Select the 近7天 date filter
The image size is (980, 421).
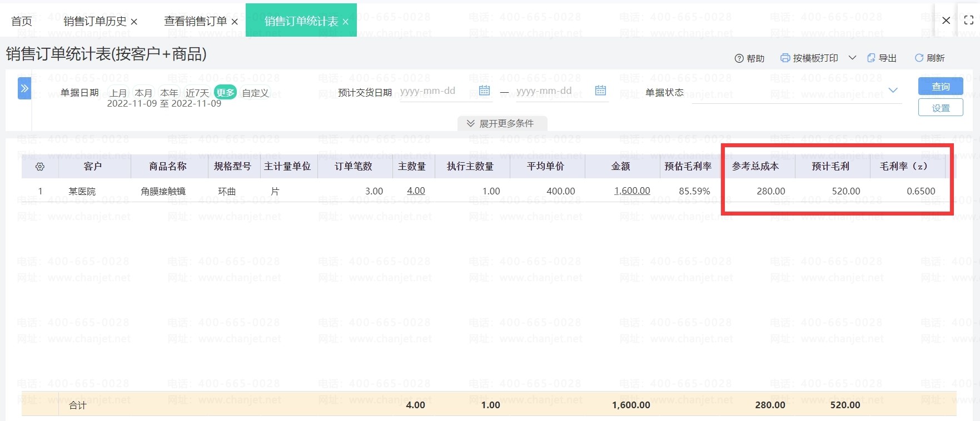click(197, 93)
